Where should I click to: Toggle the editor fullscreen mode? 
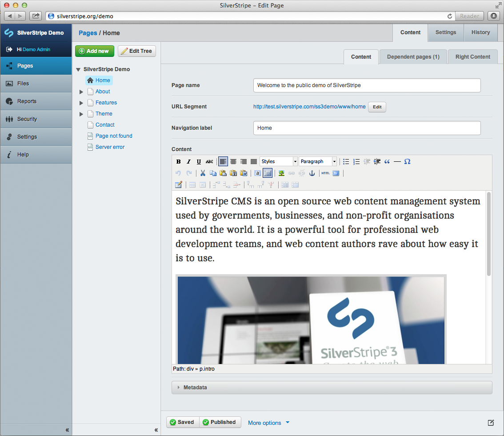[336, 173]
